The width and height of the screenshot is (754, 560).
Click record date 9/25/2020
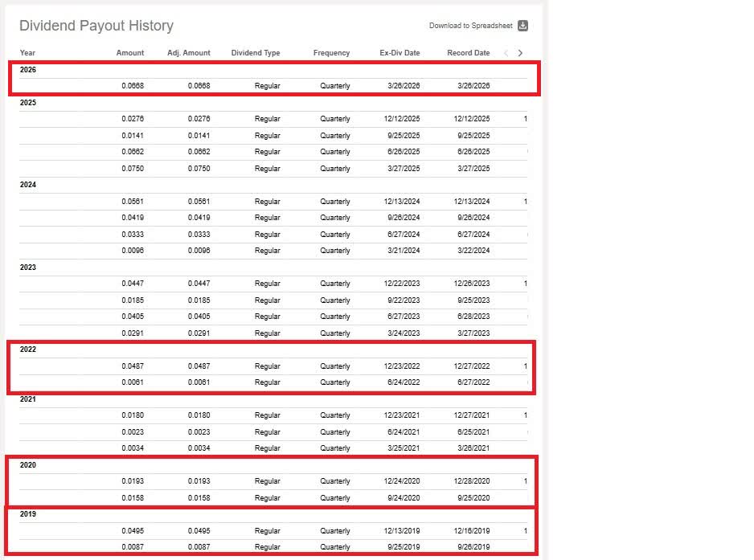click(473, 498)
